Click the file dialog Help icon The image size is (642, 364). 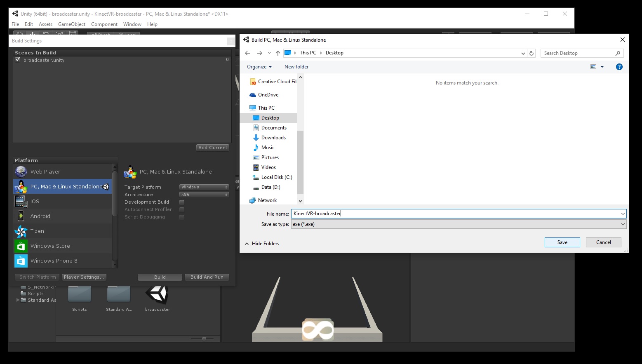point(619,67)
